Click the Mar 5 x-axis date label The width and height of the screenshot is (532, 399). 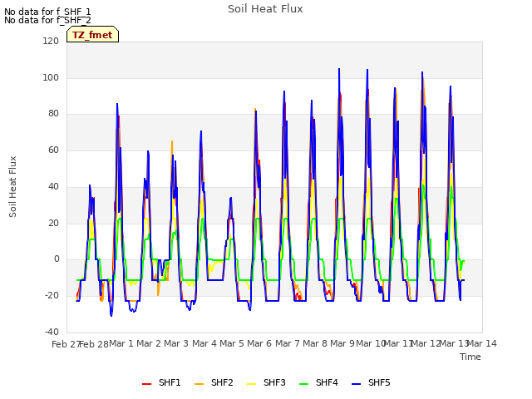click(232, 343)
